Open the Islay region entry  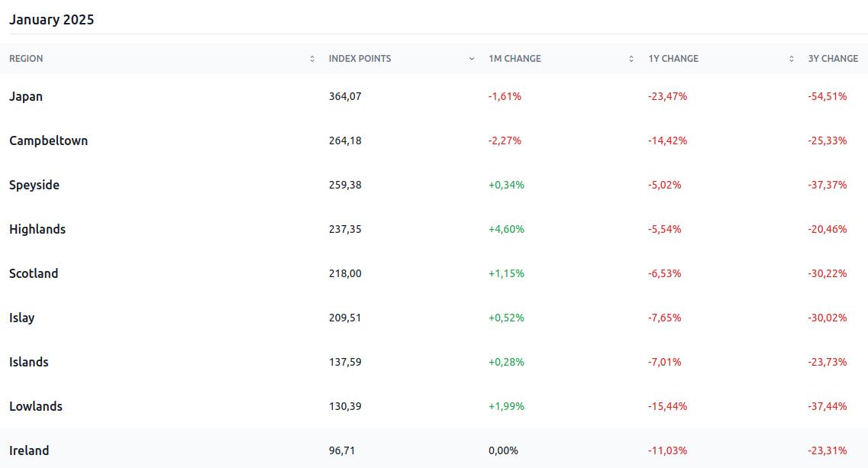[x=21, y=318]
